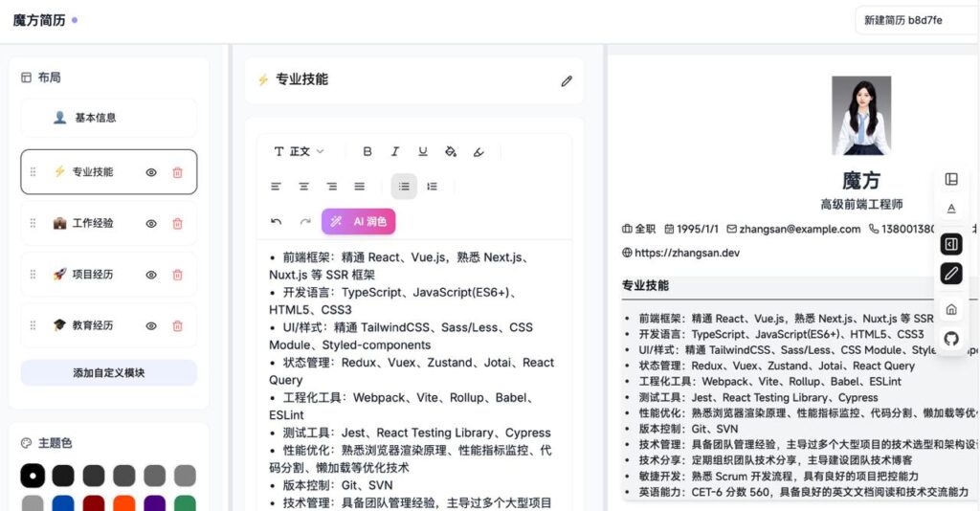
Task: Hide the 工作经验 module with eye icon
Action: point(151,224)
